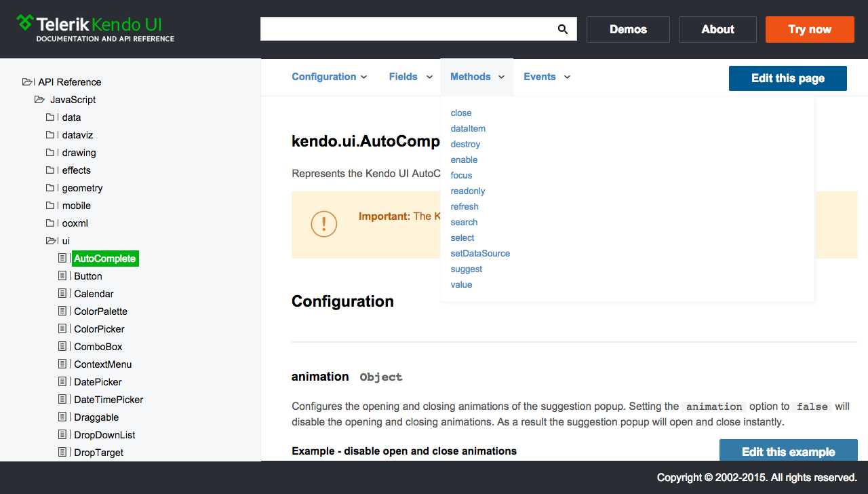Click the ColorPicker document icon
Viewport: 868px width, 494px height.
point(62,329)
